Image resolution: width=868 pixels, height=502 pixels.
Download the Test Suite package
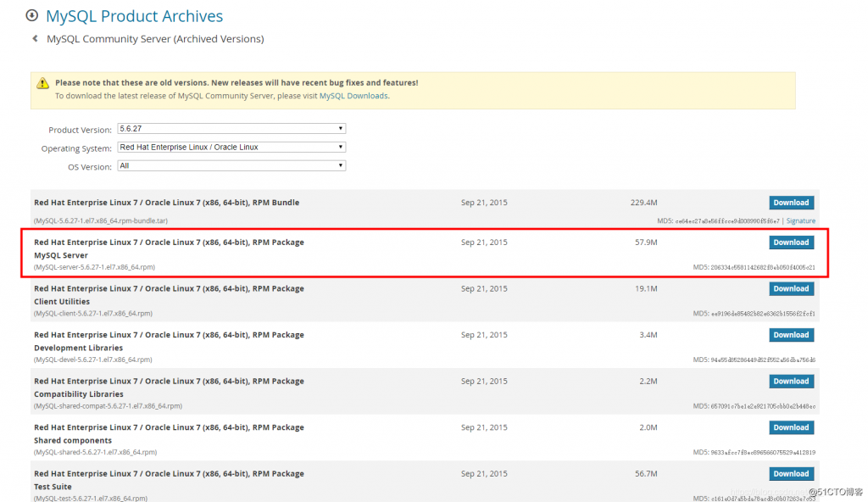pos(791,474)
